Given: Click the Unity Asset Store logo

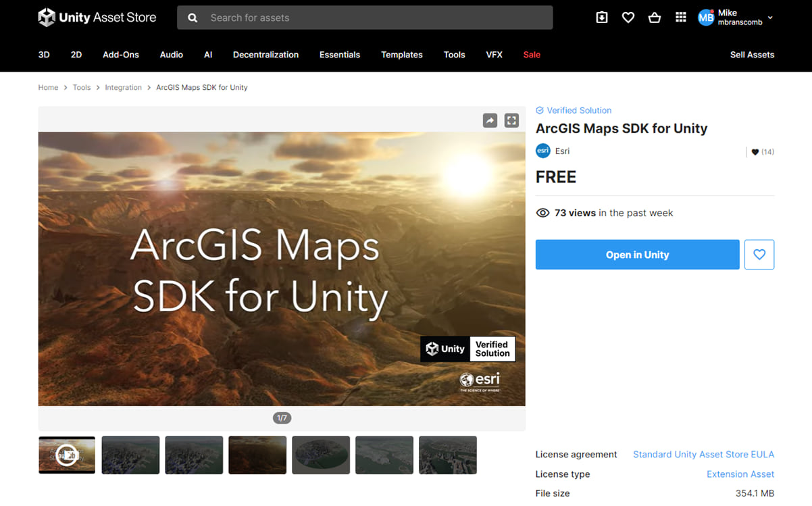Looking at the screenshot, I should [x=97, y=17].
